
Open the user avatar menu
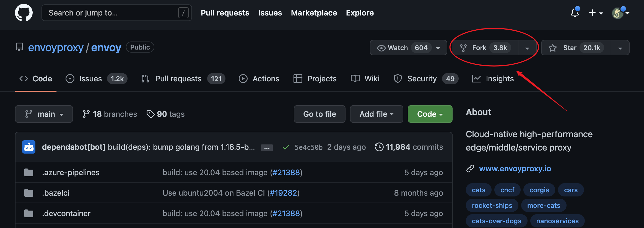tap(620, 13)
